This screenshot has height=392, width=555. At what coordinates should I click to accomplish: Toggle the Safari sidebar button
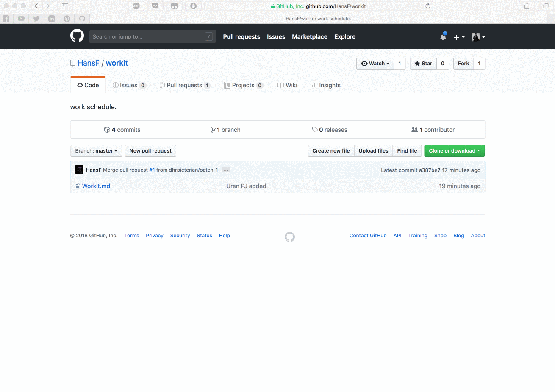(x=65, y=6)
